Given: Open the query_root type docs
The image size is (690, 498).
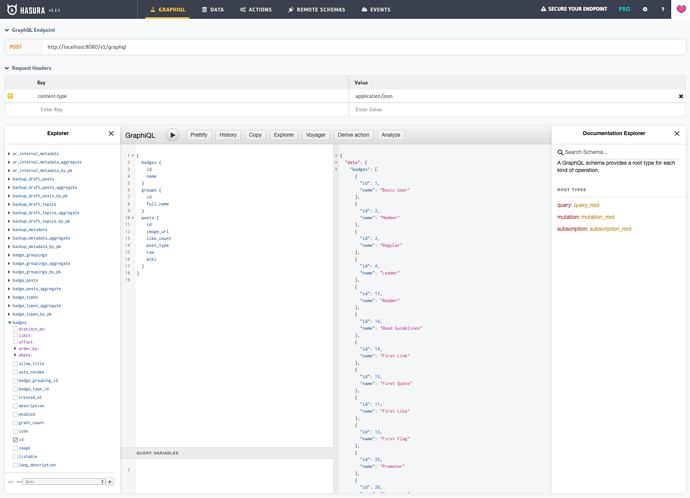Looking at the screenshot, I should click(586, 205).
